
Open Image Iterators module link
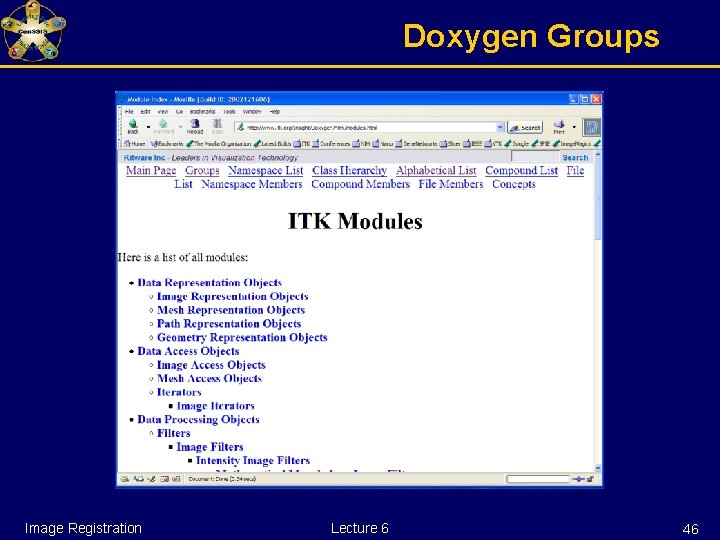pos(215,406)
